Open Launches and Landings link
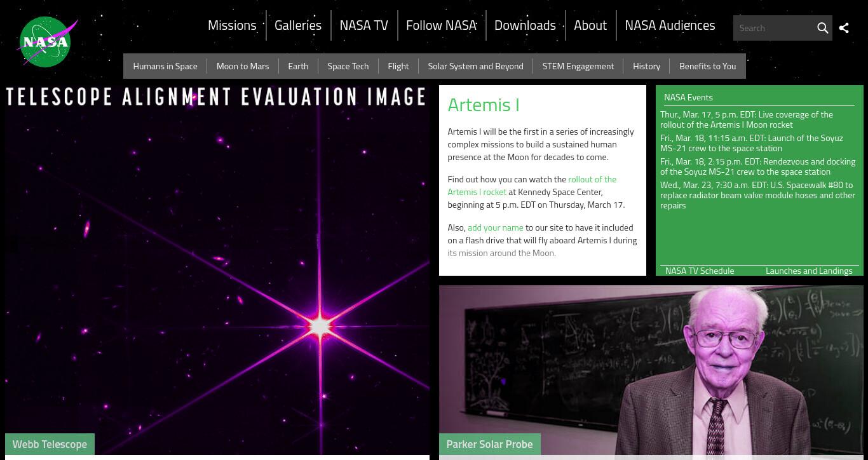Image resolution: width=868 pixels, height=460 pixels. pyautogui.click(x=809, y=271)
